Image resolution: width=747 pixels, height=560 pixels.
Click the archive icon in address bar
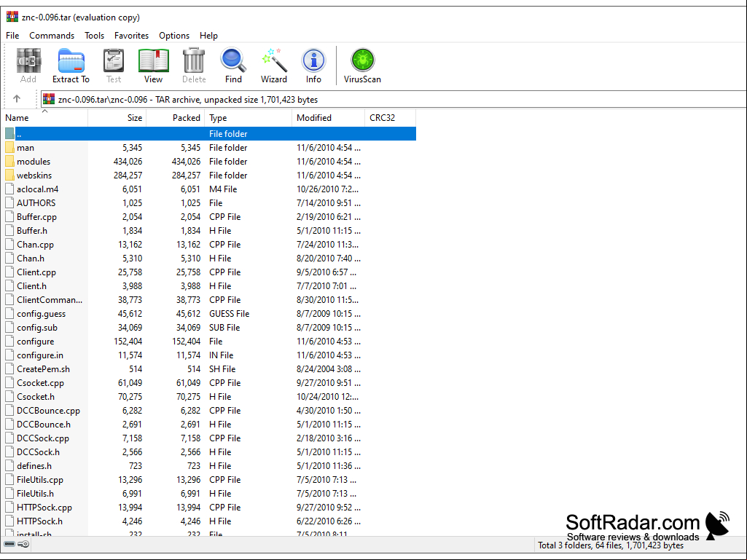[x=49, y=99]
